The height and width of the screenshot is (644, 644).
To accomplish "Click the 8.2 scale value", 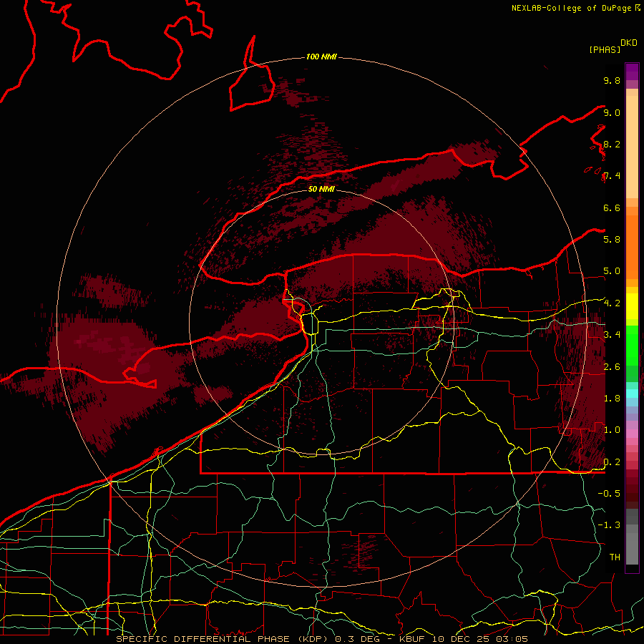I will pos(612,145).
